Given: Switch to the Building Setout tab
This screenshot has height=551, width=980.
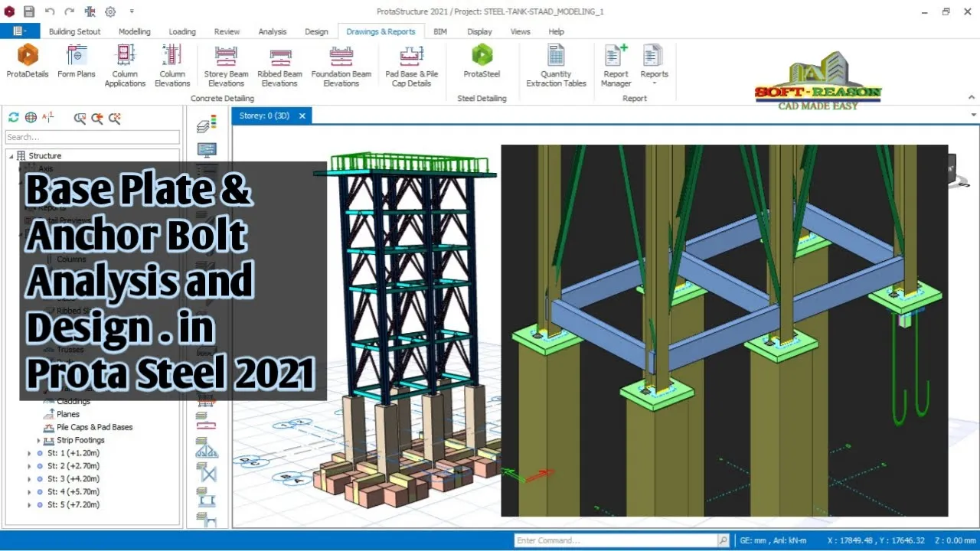Looking at the screenshot, I should click(x=74, y=31).
